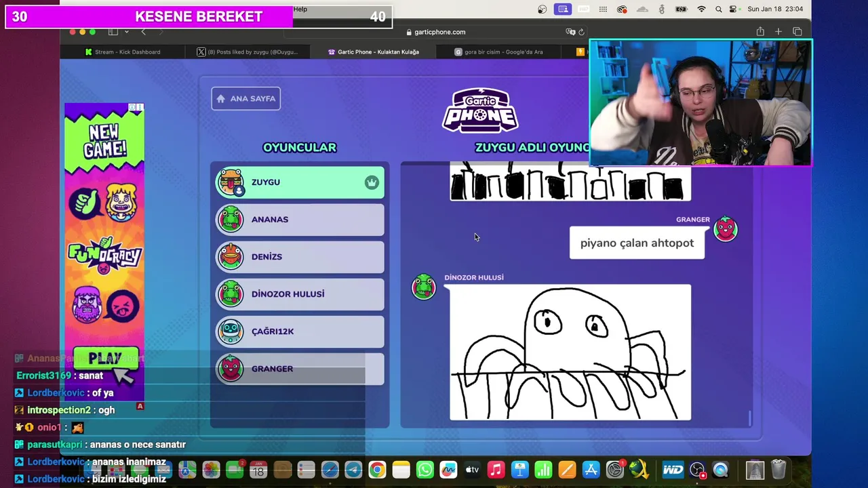Switch to 'gora bir cisim' Google tab
The width and height of the screenshot is (868, 488).
pyautogui.click(x=498, y=52)
